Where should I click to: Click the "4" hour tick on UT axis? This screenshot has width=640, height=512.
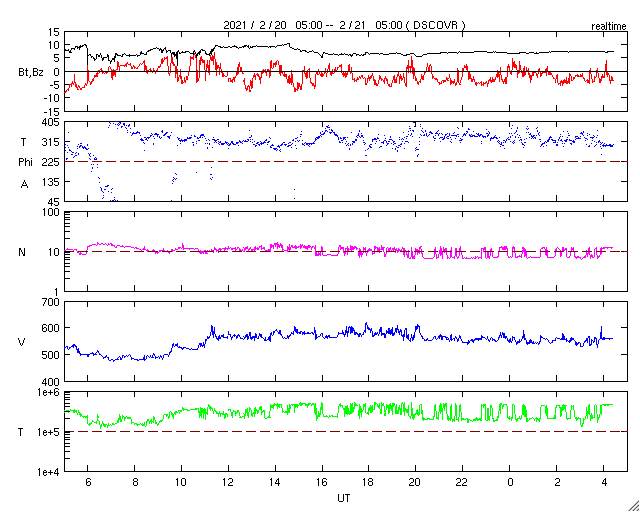[604, 482]
